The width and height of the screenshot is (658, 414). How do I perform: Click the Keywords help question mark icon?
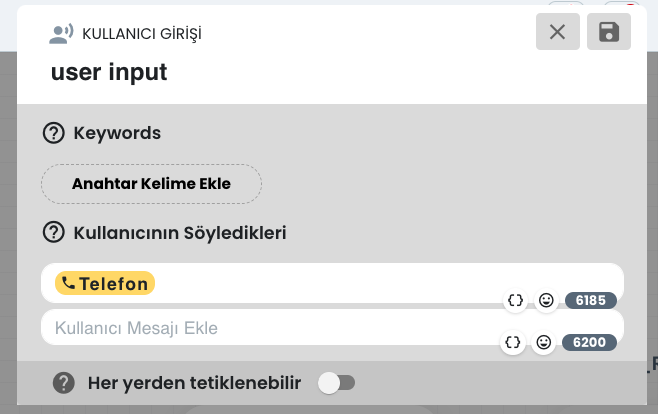(54, 133)
